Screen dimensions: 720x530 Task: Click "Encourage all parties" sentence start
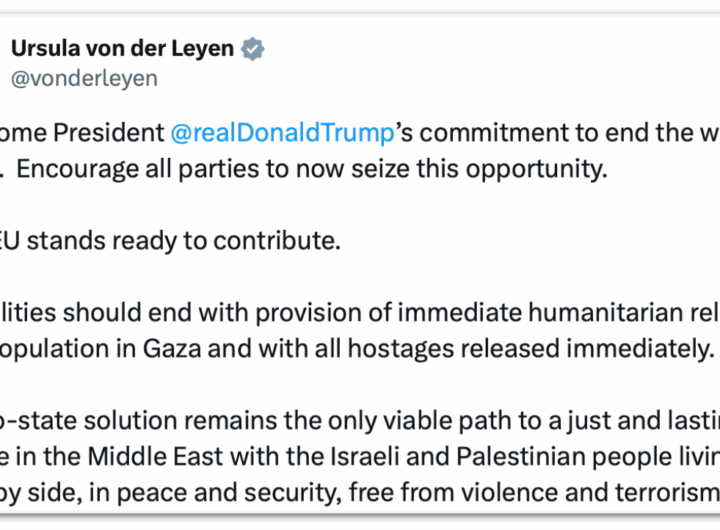[x=111, y=168]
